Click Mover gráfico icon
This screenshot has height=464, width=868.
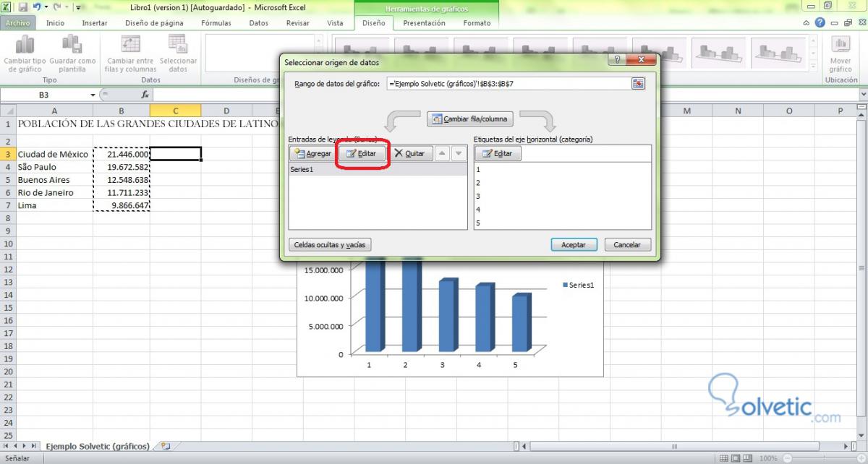coord(841,45)
